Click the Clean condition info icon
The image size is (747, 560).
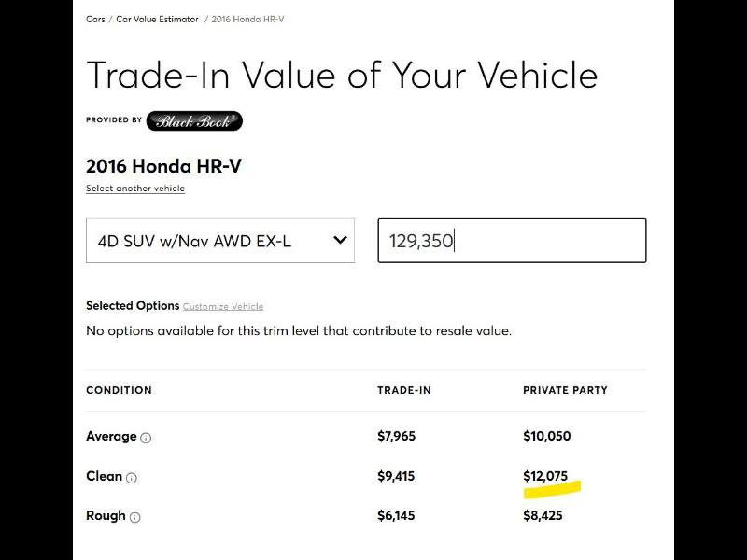click(x=133, y=477)
